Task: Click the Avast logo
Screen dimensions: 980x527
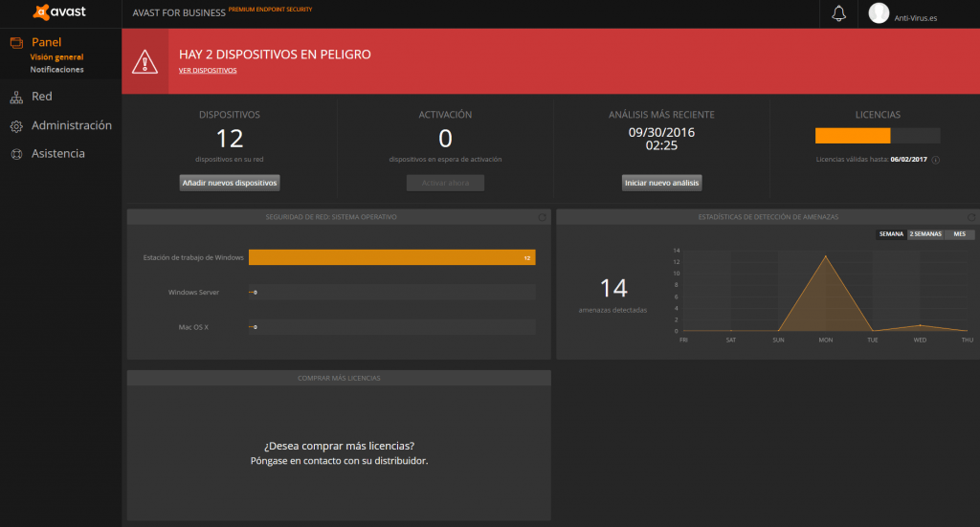Action: [x=59, y=11]
